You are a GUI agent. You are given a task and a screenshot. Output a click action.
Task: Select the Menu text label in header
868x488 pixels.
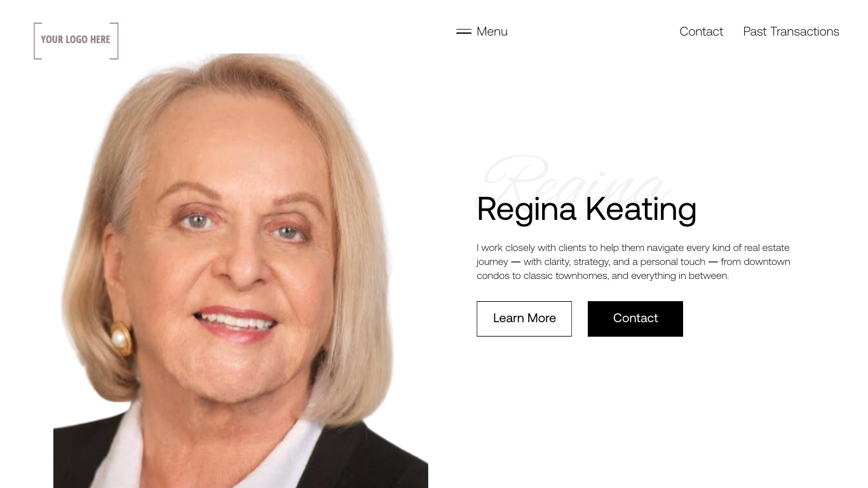click(x=492, y=31)
